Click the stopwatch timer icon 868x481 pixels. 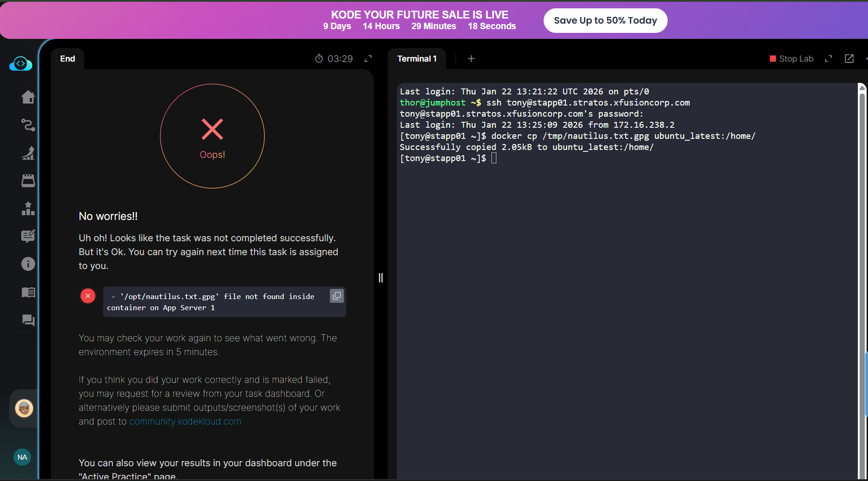coord(319,58)
